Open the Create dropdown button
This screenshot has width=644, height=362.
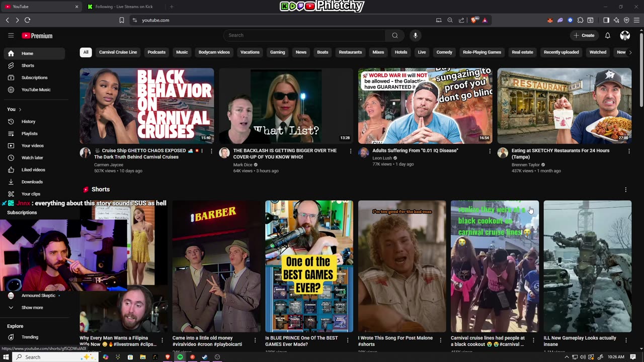click(584, 35)
